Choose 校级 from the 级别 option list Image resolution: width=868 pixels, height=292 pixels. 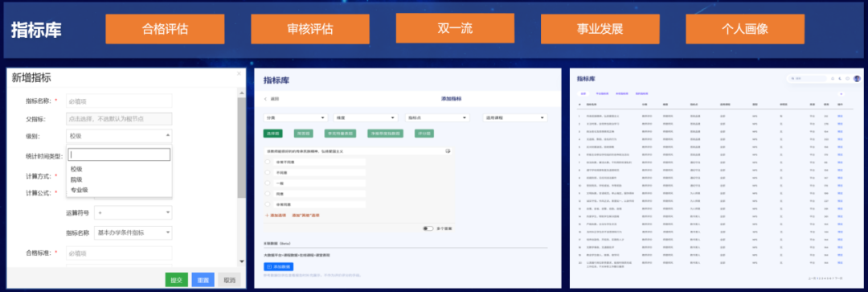click(x=76, y=169)
